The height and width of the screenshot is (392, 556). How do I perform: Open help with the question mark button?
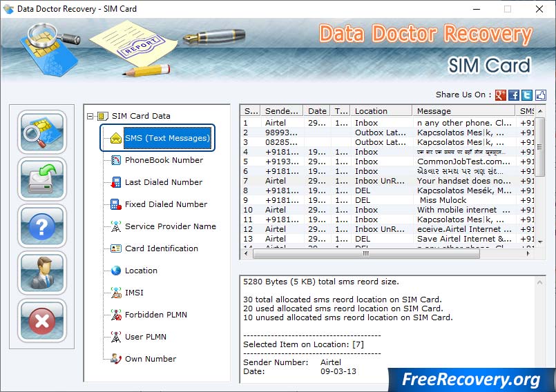pos(42,226)
